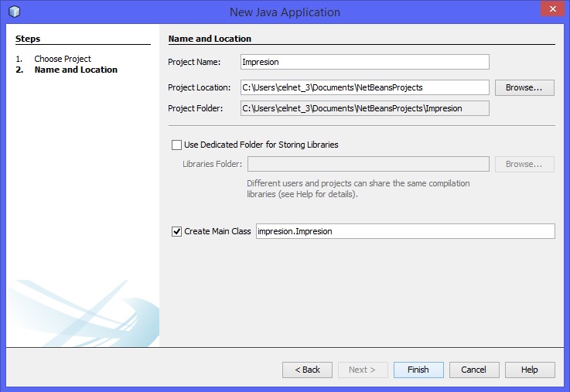
Task: Select the bold Name and Location step
Action: coord(76,70)
